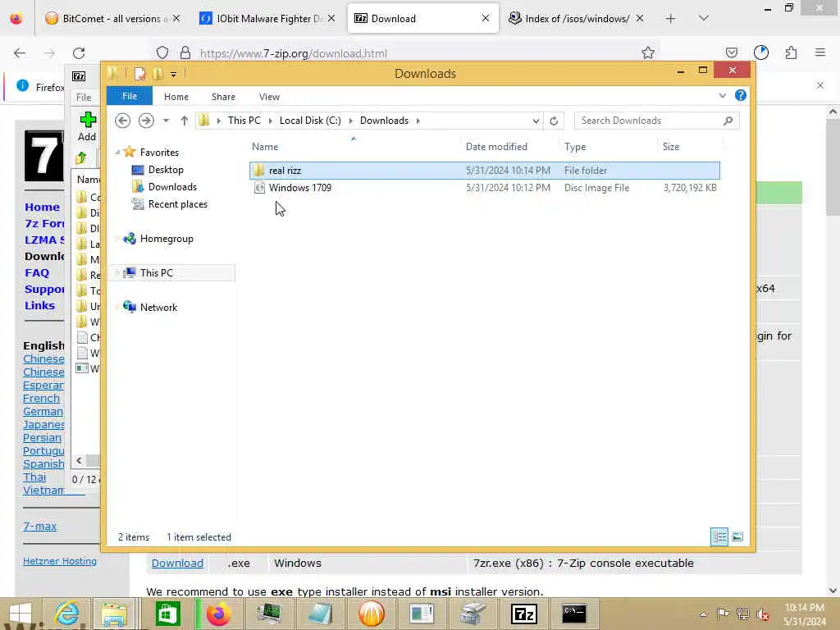Open recent locations dropdown arrow
Screen dimensions: 840x630
tap(166, 121)
